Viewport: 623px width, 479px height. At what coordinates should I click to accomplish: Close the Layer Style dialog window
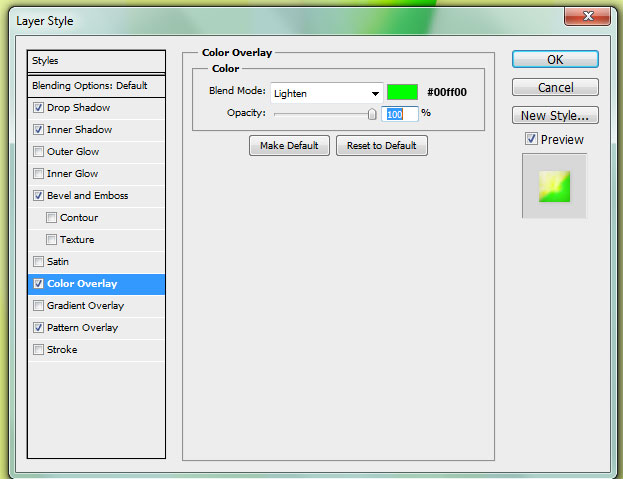(587, 15)
